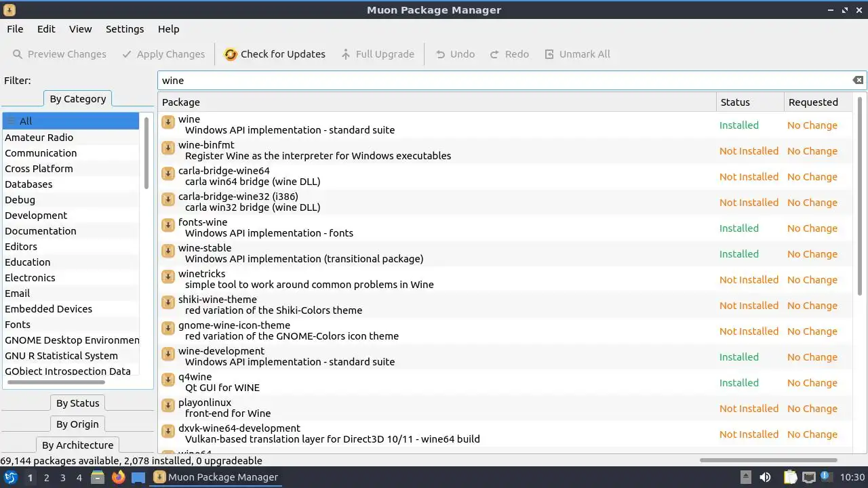Select the By Category filter tab
This screenshot has width=868, height=488.
(x=78, y=99)
